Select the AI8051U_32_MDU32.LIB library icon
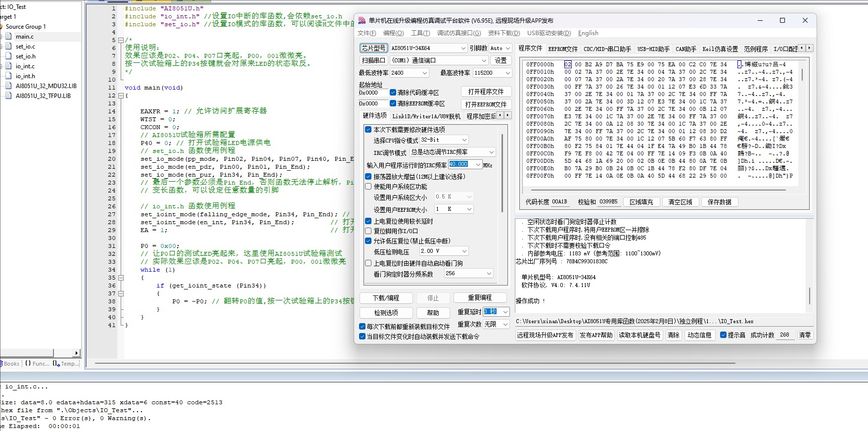The image size is (868, 431). click(x=8, y=86)
